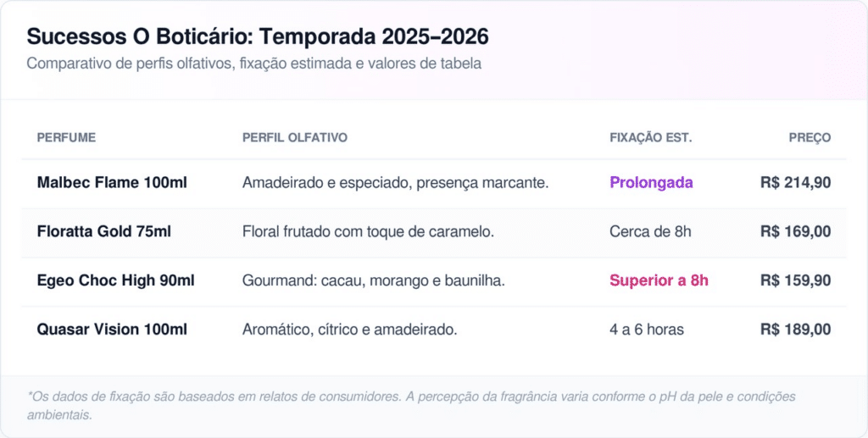The width and height of the screenshot is (868, 438).
Task: Click the 4 a 6 horas value
Action: [x=648, y=330]
